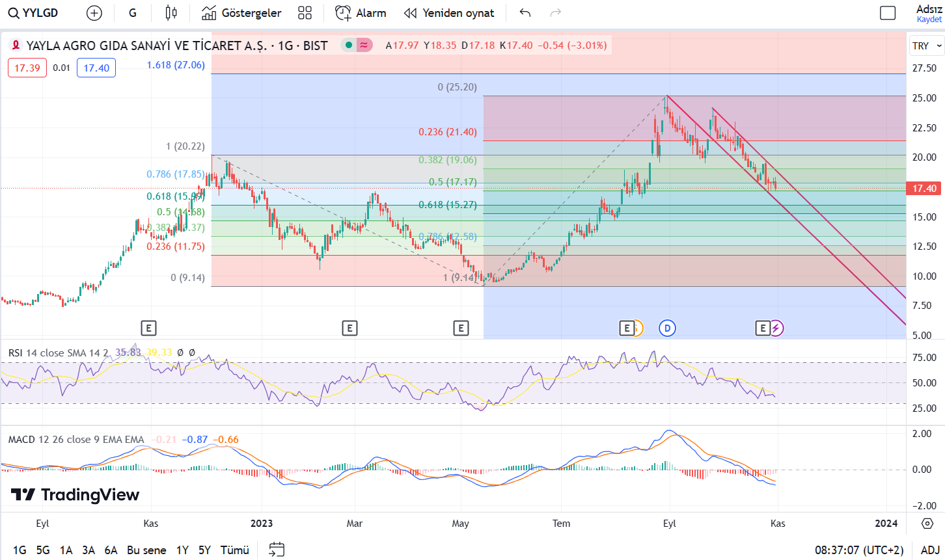Image resolution: width=945 pixels, height=560 pixels.
Task: Click the 1 (20.22) Fibonacci label
Action: [185, 146]
